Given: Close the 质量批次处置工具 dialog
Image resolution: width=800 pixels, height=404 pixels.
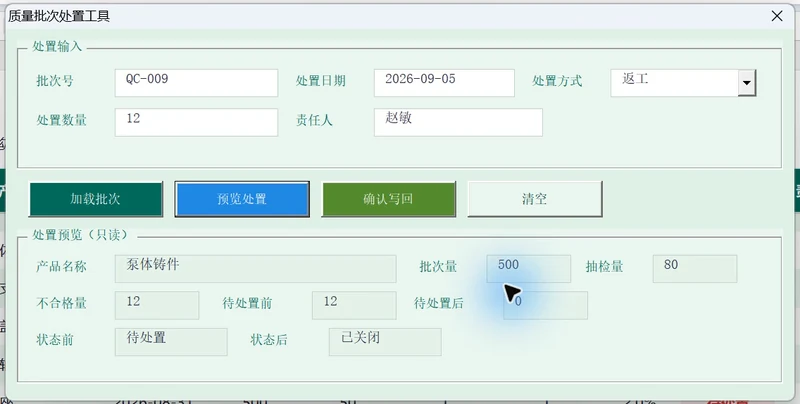Looking at the screenshot, I should tap(777, 16).
